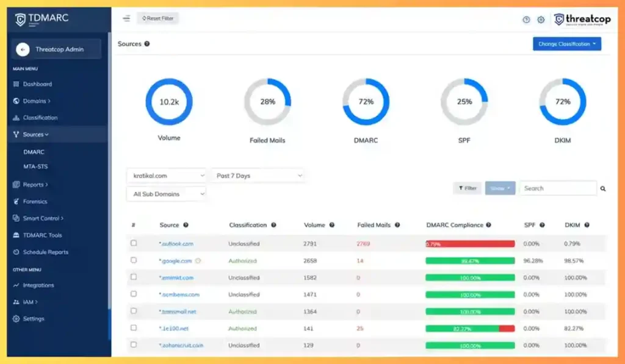Viewport: 625px width, 364px height.
Task: Click the DKIM column help icon
Action: pyautogui.click(x=587, y=225)
